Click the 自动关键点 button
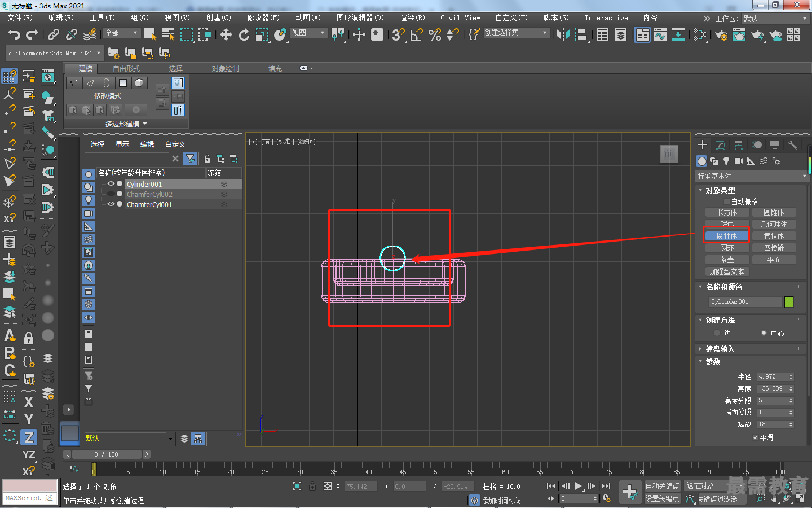 (x=663, y=486)
